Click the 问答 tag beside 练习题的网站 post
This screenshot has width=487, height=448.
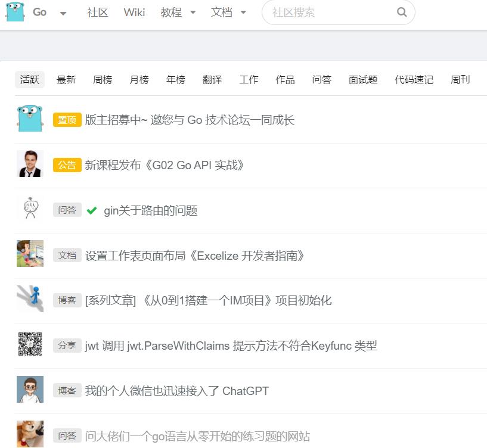(67, 435)
